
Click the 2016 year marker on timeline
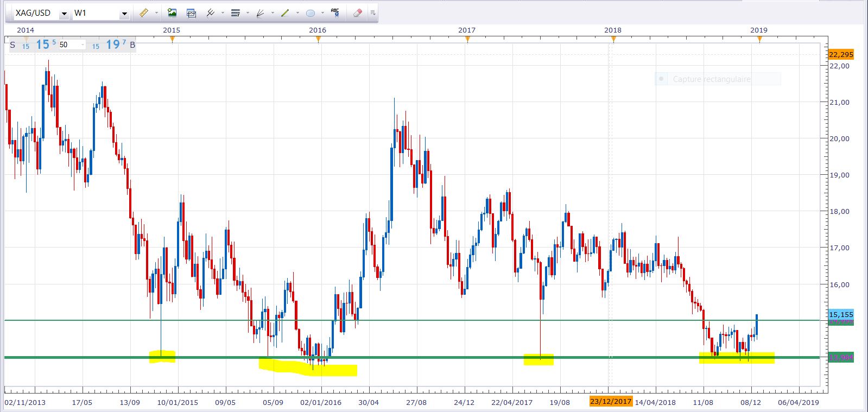(318, 30)
